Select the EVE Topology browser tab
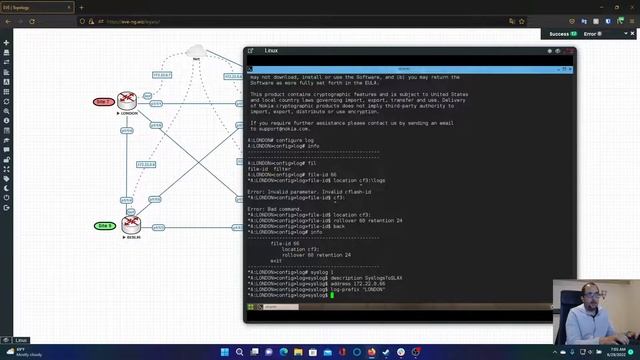The height and width of the screenshot is (360, 640). point(37,7)
